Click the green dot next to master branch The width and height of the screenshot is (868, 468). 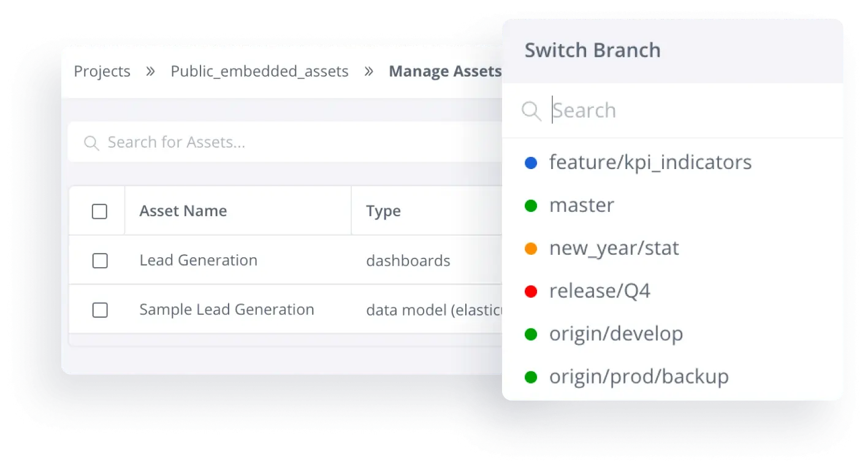531,205
